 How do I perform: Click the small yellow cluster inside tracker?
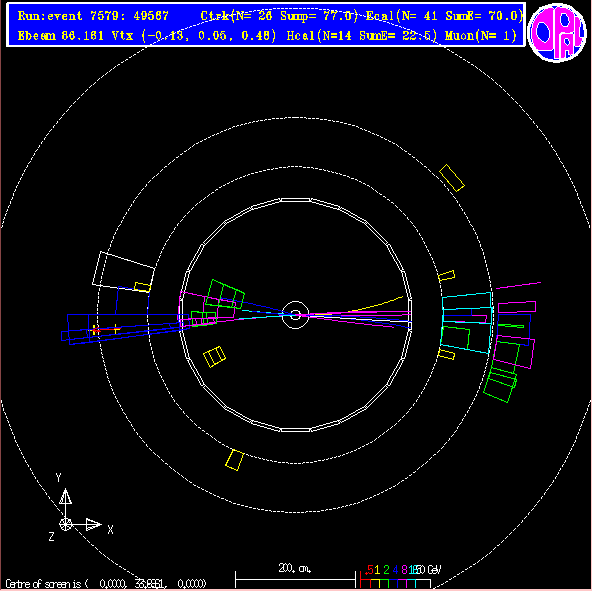[214, 356]
